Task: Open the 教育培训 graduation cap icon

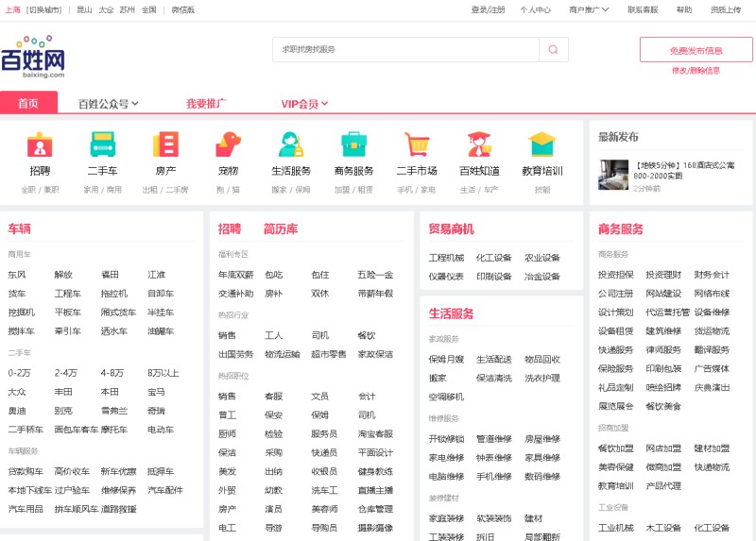Action: [541, 144]
